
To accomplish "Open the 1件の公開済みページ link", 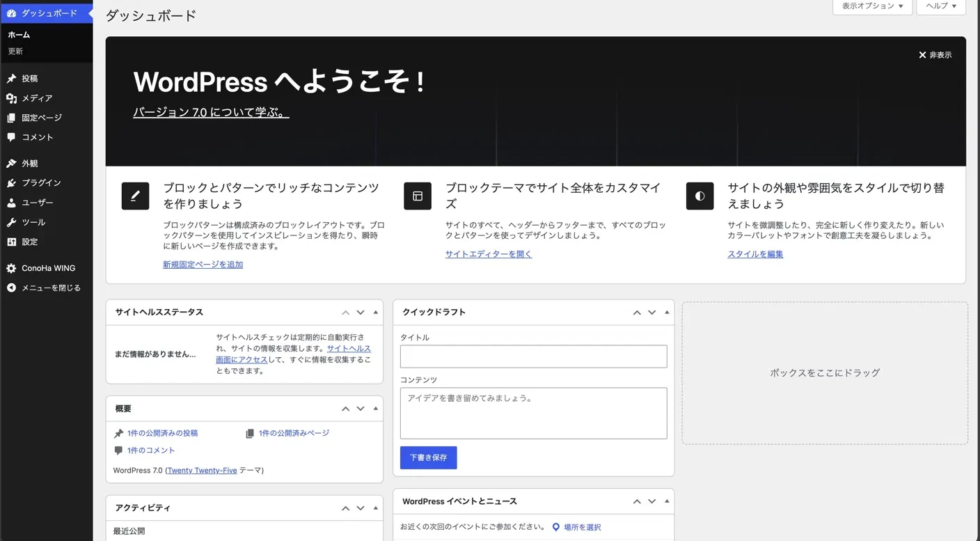I will coord(294,433).
